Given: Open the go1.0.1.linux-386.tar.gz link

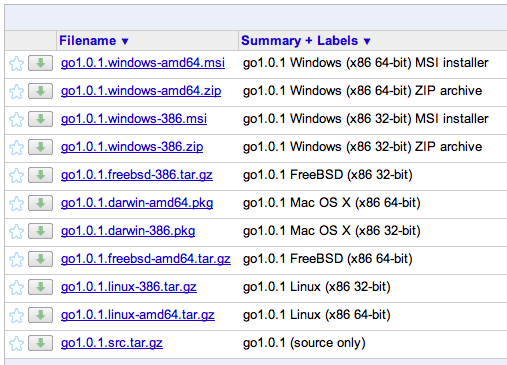Looking at the screenshot, I should [x=129, y=287].
